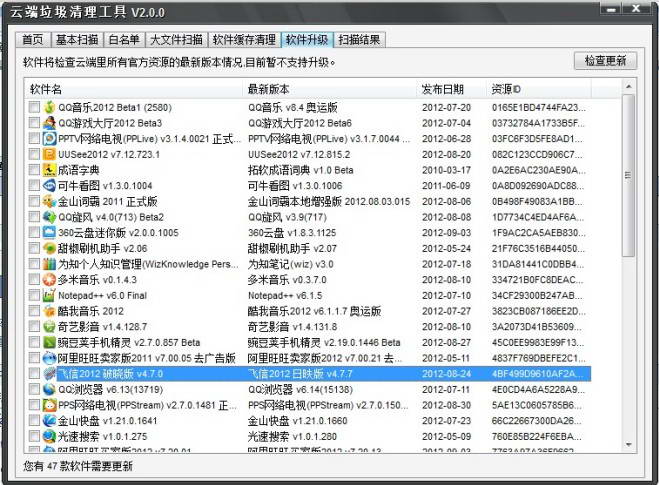Tick the Notepad++ v6.0 Final checkbox
This screenshot has height=485, width=659.
click(x=34, y=295)
